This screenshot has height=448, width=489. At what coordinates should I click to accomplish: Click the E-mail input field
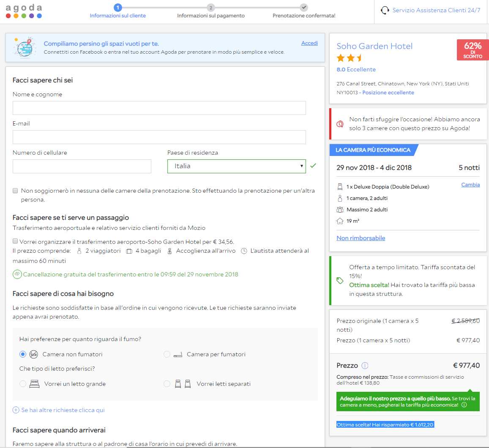(159, 137)
